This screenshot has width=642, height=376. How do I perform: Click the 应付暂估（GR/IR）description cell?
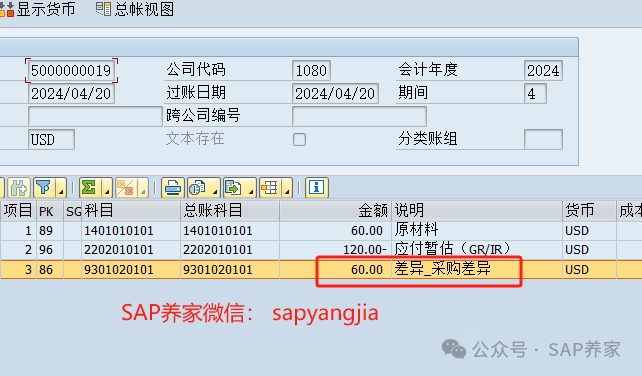click(x=477, y=250)
